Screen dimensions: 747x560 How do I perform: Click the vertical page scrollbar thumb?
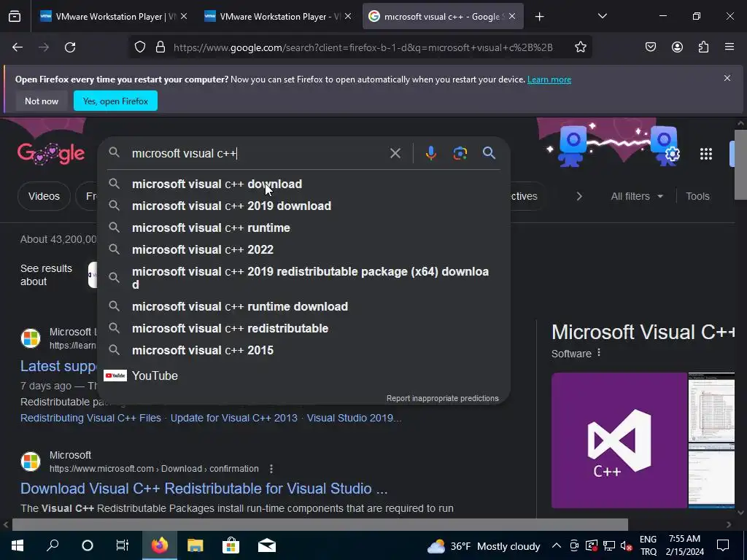(x=740, y=165)
